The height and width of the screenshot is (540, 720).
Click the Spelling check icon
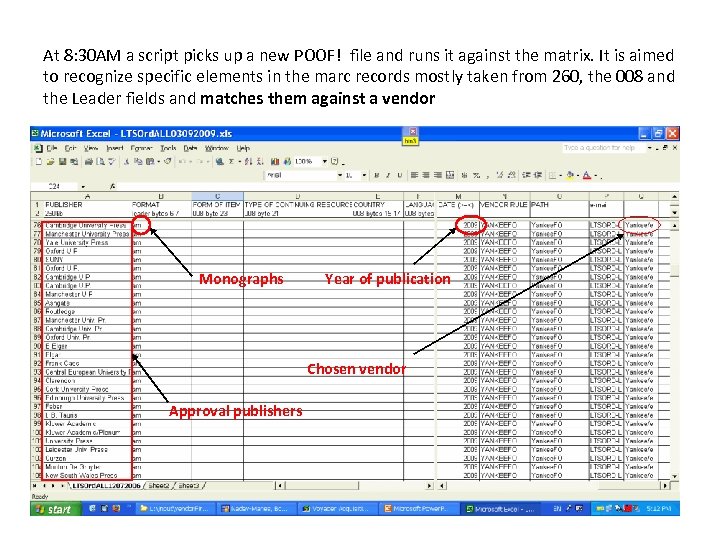pos(111,162)
